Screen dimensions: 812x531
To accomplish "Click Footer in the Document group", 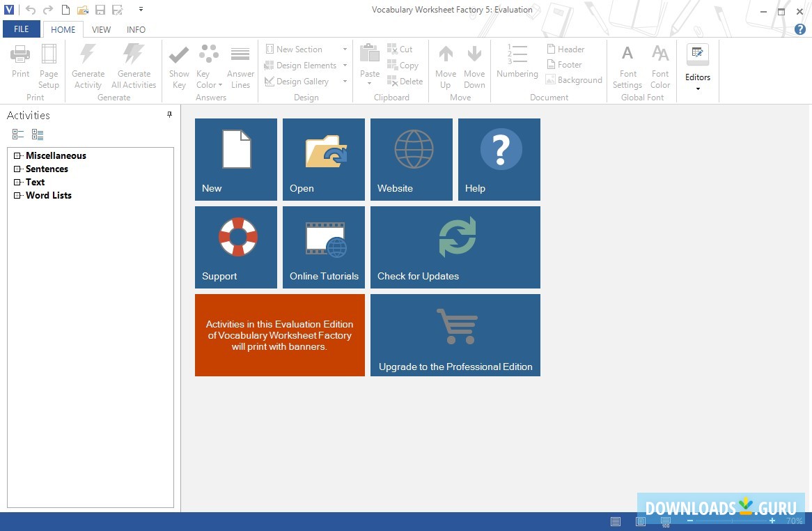I will coord(565,65).
